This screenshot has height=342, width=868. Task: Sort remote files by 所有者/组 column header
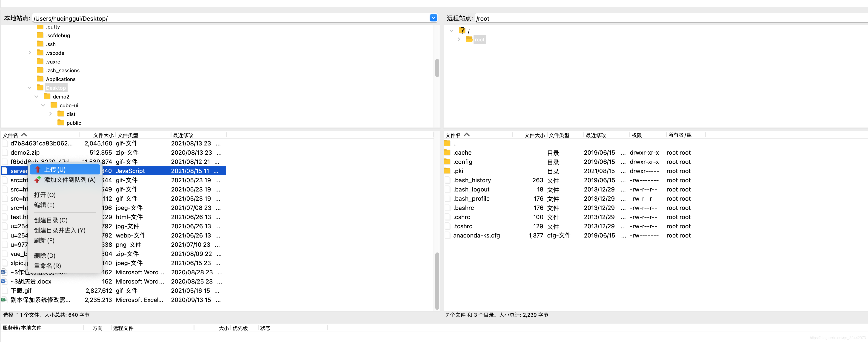pyautogui.click(x=686, y=135)
